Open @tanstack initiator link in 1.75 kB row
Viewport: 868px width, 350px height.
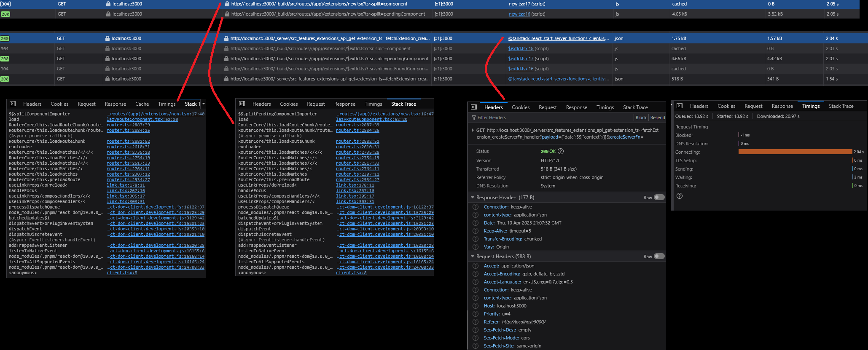coord(558,38)
